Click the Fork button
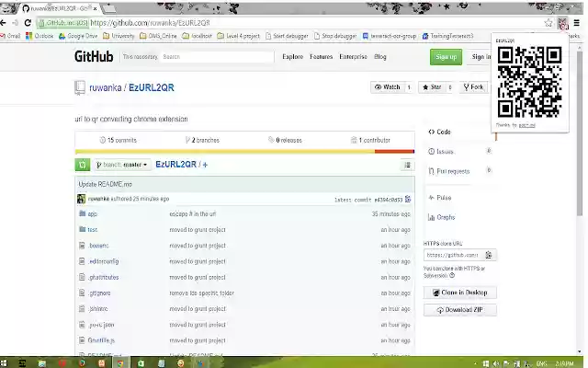Image resolution: width=588 pixels, height=368 pixels. tap(474, 87)
